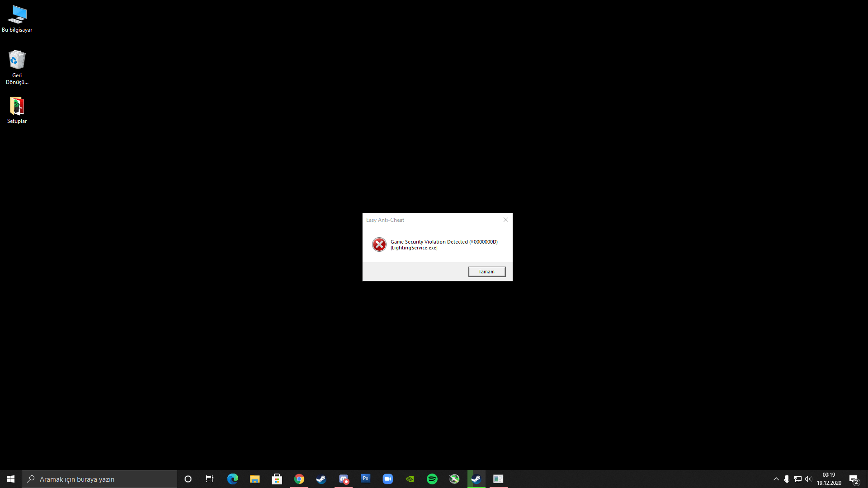Image resolution: width=868 pixels, height=488 pixels.
Task: Close the Easy Anti-Cheat dialog
Action: (506, 220)
